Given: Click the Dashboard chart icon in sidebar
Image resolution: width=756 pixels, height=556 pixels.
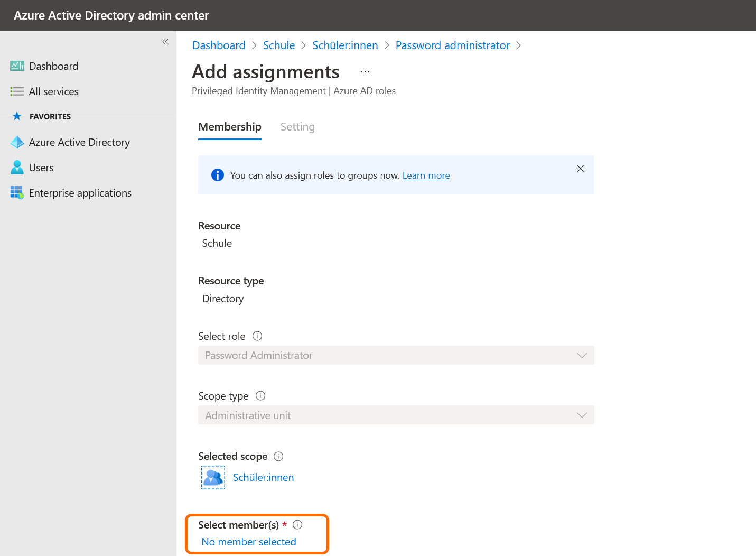Looking at the screenshot, I should coord(17,66).
